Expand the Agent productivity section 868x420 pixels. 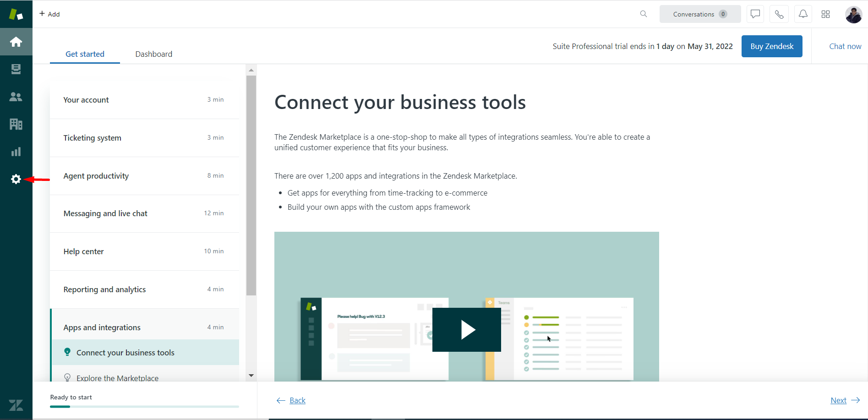coord(144,176)
